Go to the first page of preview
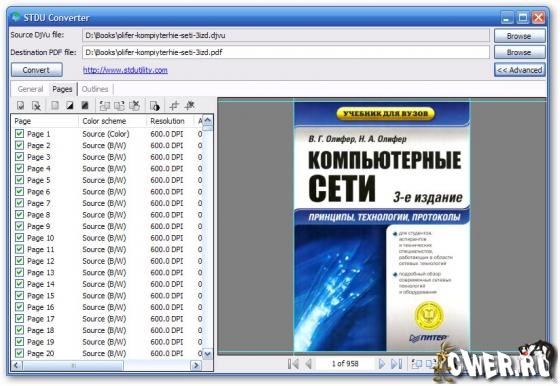This screenshot has width=560, height=386. pos(293,364)
